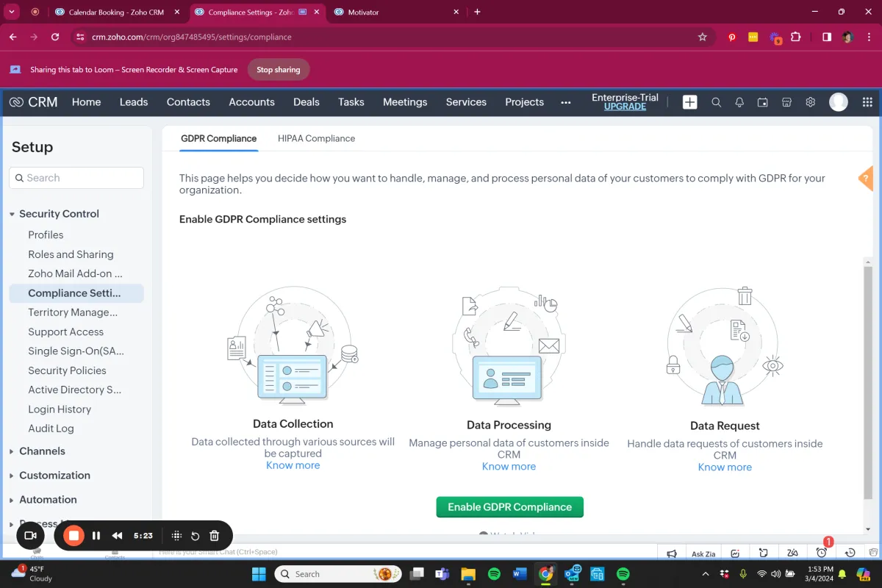The height and width of the screenshot is (588, 882).
Task: Open the Meetings module
Action: click(405, 102)
